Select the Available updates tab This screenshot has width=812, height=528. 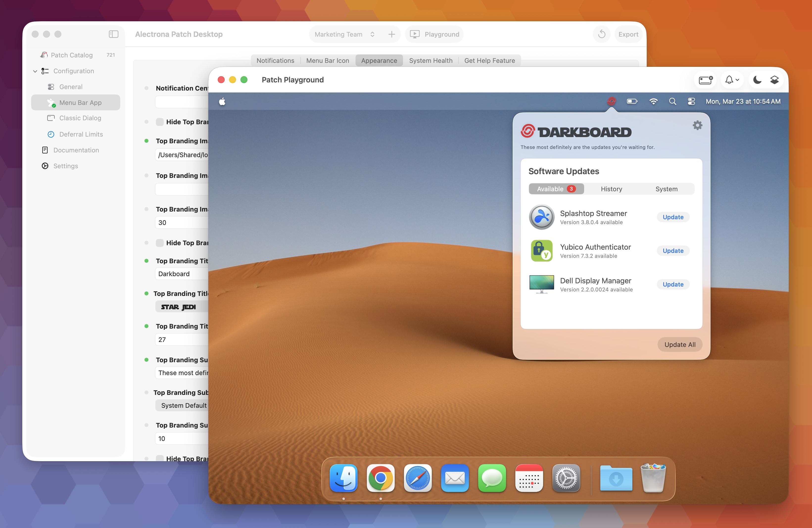coord(556,189)
